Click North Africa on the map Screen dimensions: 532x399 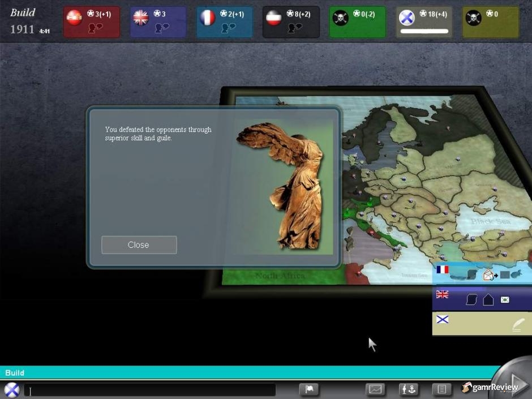pos(280,276)
